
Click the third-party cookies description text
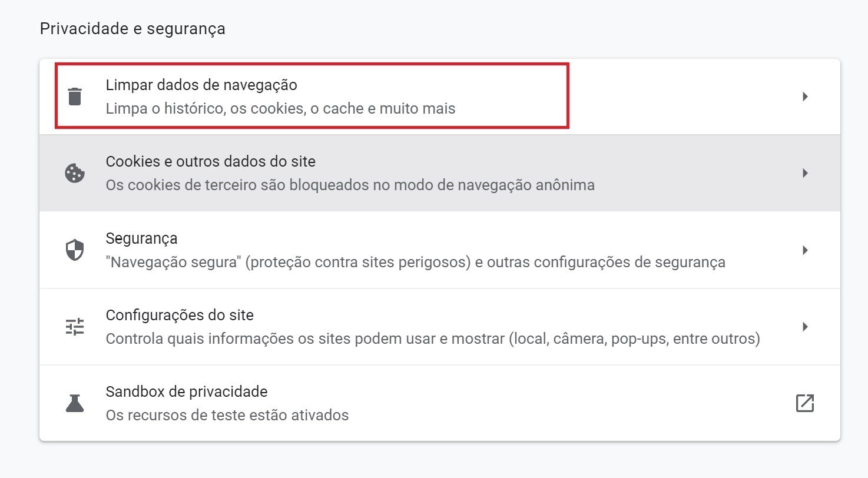(x=350, y=185)
